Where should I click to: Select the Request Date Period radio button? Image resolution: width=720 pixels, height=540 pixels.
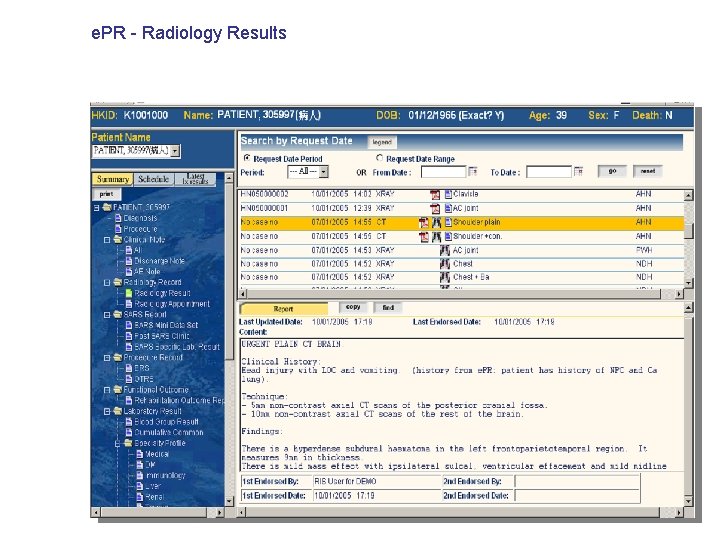coord(247,158)
